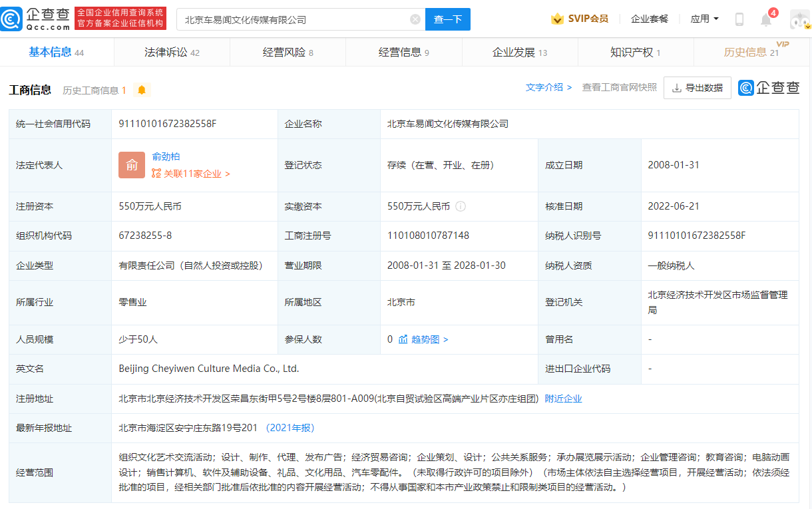Clear the search box with the X icon
Screen dimensions: 812x509
click(x=415, y=20)
